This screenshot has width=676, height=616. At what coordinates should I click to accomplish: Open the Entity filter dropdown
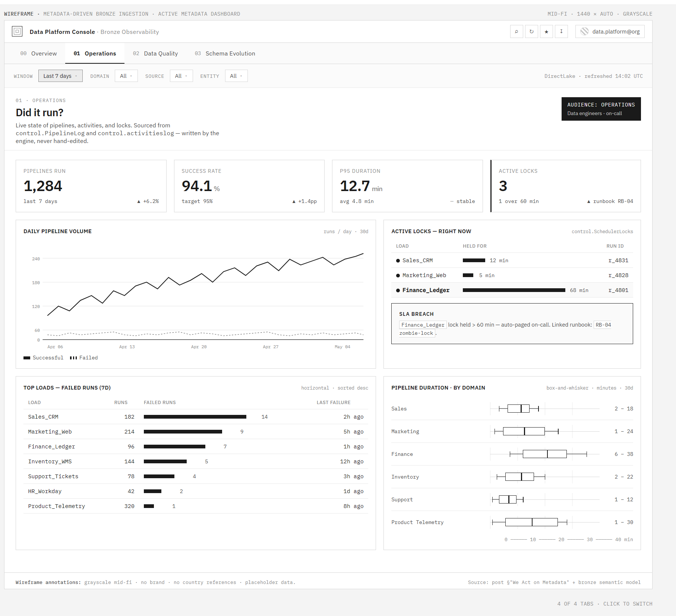236,76
